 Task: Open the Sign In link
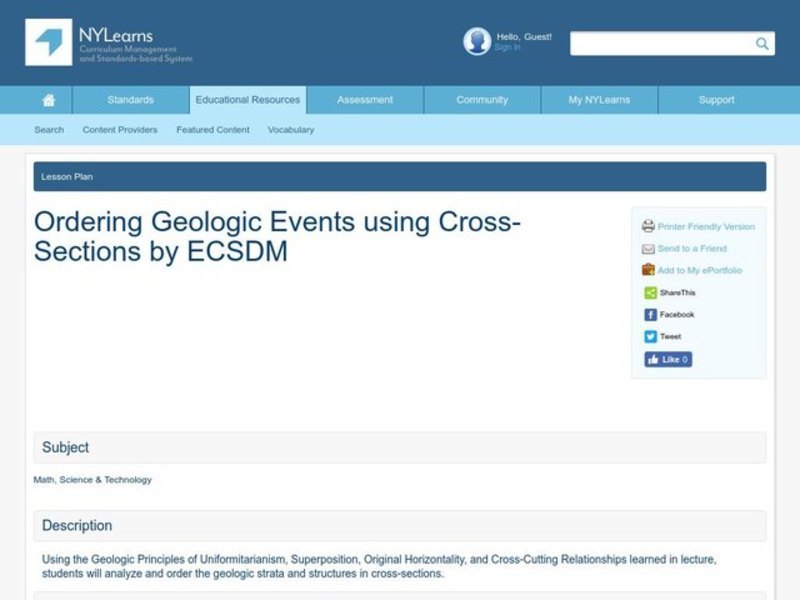tap(508, 45)
